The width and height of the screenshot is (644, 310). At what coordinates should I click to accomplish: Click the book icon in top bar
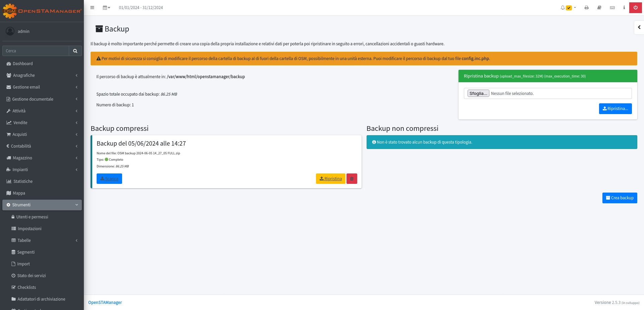click(x=599, y=8)
